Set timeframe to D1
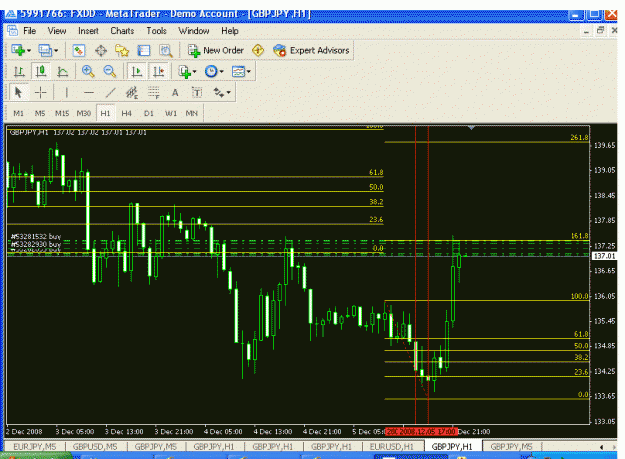This screenshot has width=625, height=459. (x=148, y=113)
